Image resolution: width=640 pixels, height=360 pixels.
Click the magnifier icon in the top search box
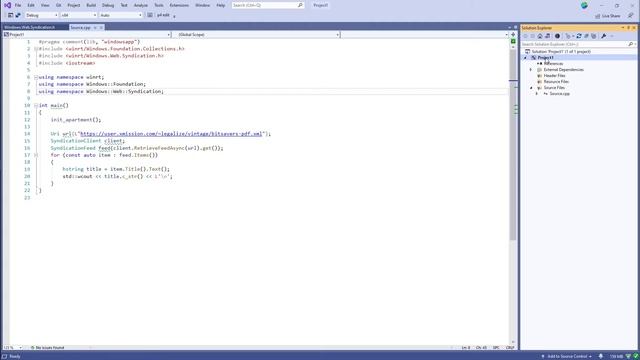click(300, 5)
